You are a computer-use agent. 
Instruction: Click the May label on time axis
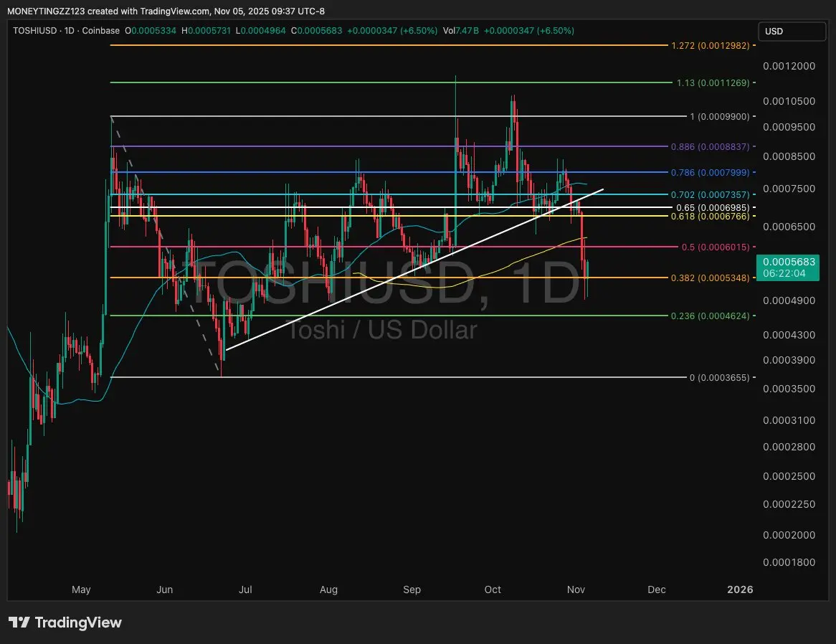click(x=81, y=589)
